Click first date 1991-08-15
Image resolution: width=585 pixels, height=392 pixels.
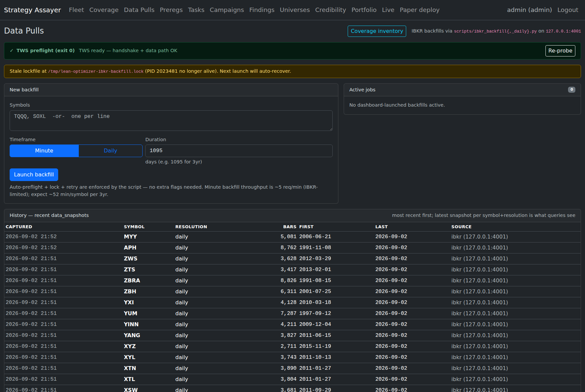click(x=315, y=281)
